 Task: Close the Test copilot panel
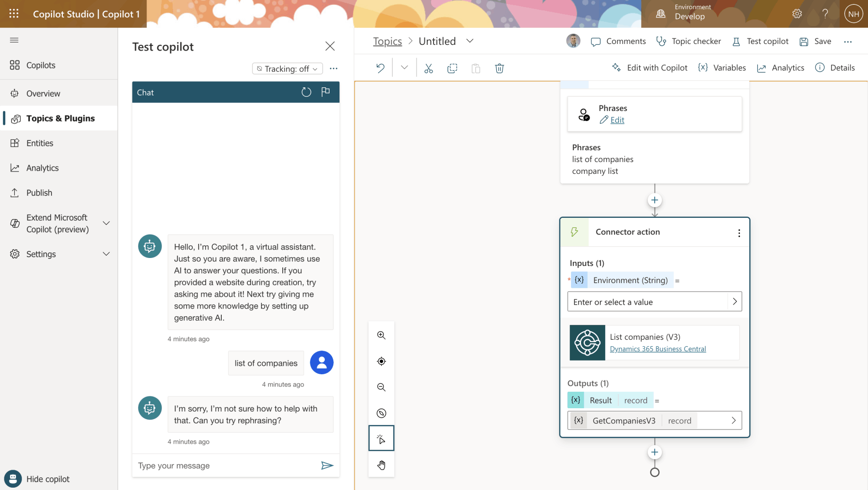pos(330,46)
